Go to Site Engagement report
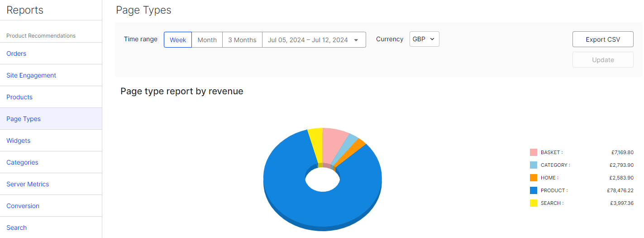 [31, 75]
